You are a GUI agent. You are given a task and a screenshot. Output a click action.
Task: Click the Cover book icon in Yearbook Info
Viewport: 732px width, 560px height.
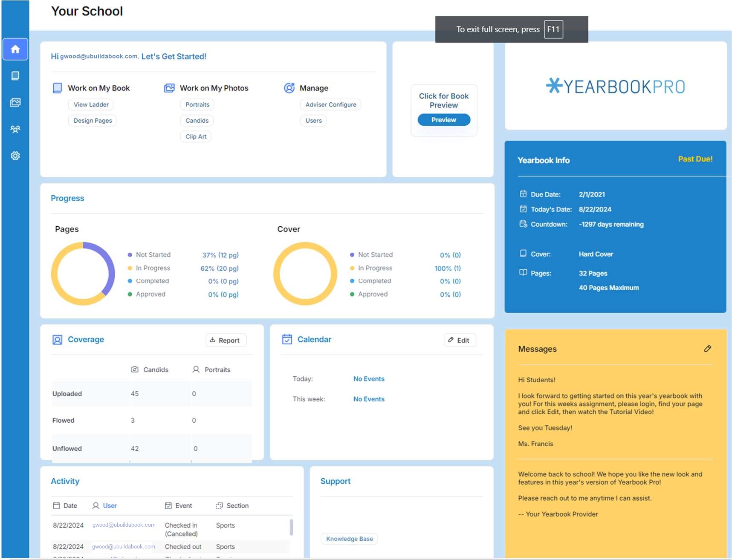pos(523,254)
